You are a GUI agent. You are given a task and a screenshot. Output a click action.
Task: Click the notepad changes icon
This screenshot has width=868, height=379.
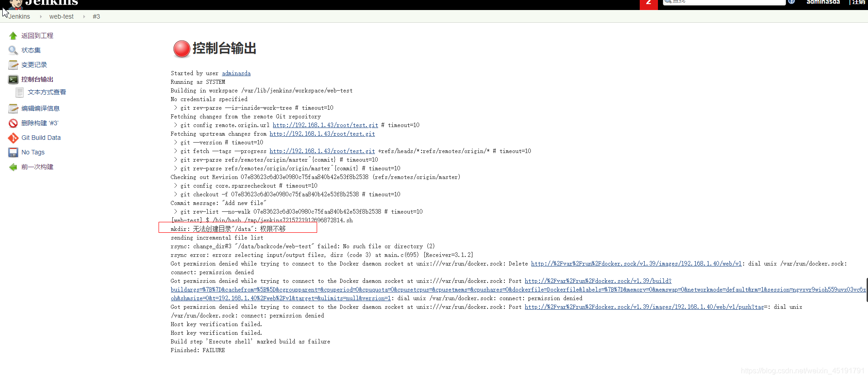click(13, 65)
